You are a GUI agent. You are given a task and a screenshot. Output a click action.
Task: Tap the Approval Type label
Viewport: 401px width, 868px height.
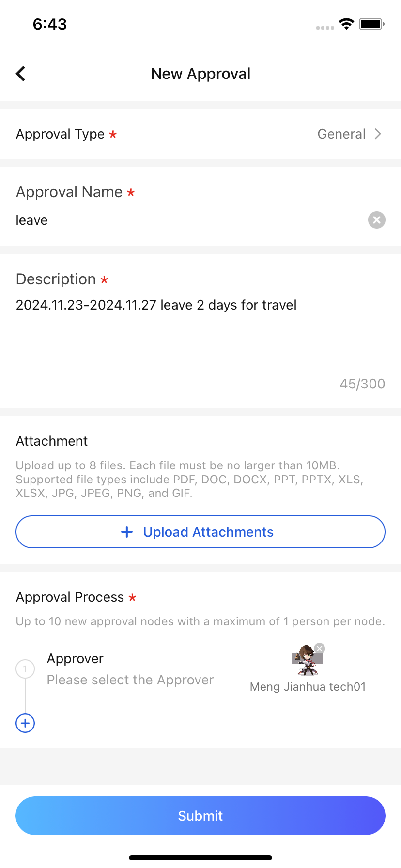click(x=60, y=134)
